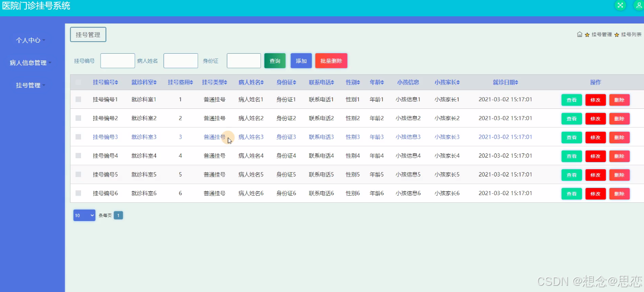
Task: Check the row checkbox for 挂号编号2
Action: [x=78, y=118]
